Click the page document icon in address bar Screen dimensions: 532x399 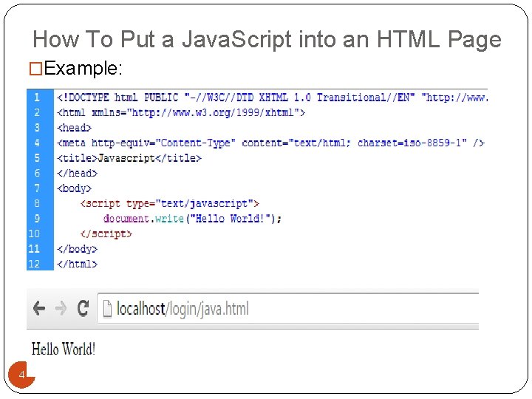(x=107, y=309)
